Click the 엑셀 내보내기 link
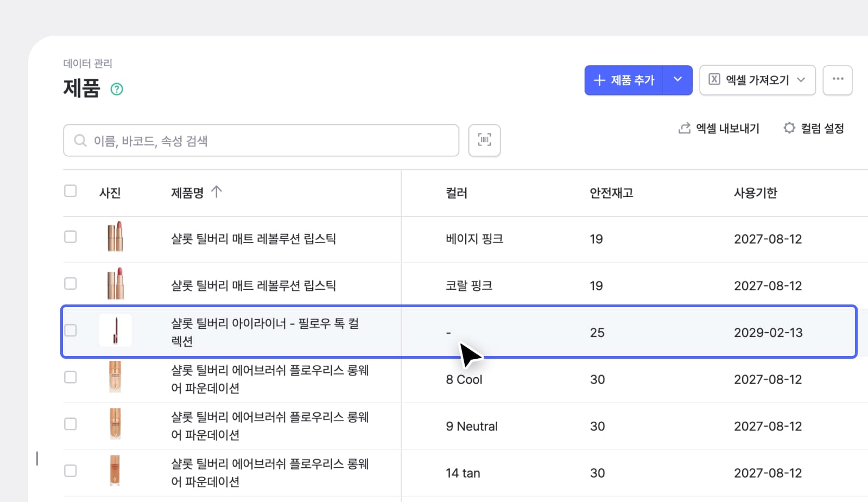The height and width of the screenshot is (502, 868). pos(719,129)
